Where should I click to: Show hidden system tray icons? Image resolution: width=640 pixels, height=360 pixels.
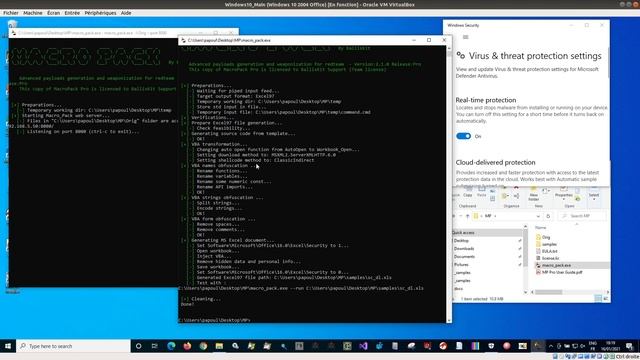[551, 346]
